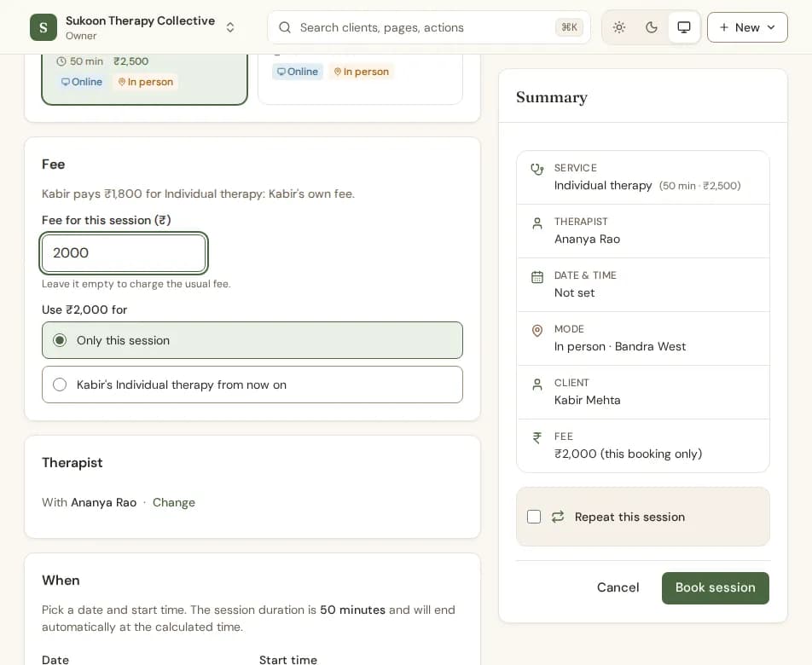Click the person icon beside Therapist

pos(537,223)
